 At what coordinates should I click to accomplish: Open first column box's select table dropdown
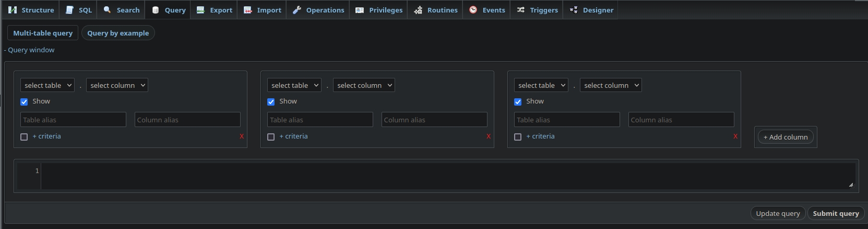tap(47, 85)
